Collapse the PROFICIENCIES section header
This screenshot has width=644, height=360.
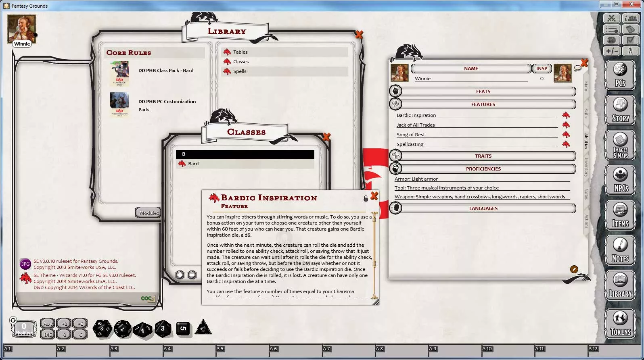point(483,169)
